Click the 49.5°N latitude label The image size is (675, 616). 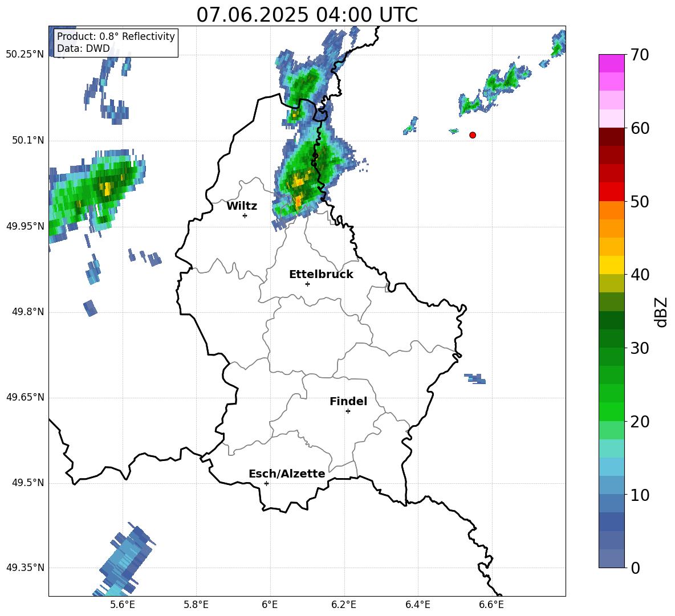pyautogui.click(x=28, y=483)
